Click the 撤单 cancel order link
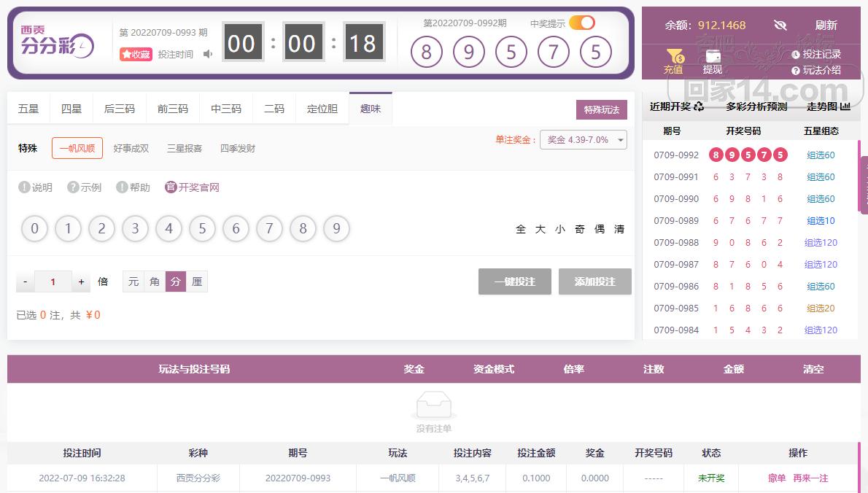This screenshot has width=868, height=493. pyautogui.click(x=777, y=478)
